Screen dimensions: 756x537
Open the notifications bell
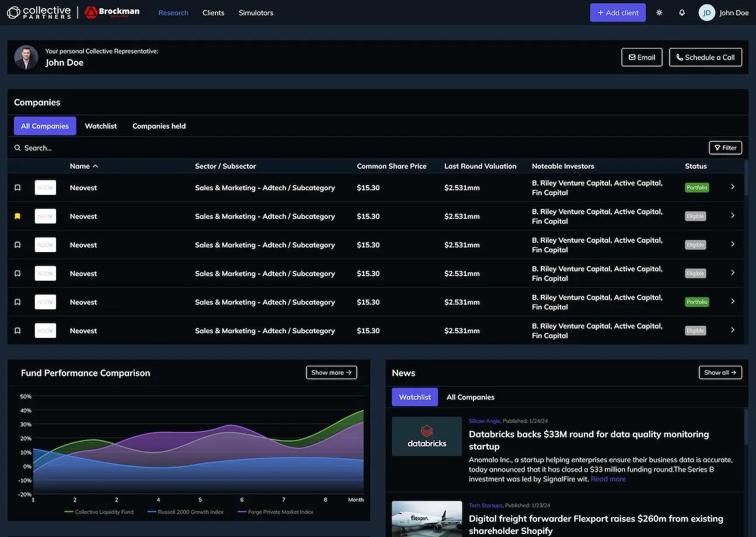click(682, 13)
